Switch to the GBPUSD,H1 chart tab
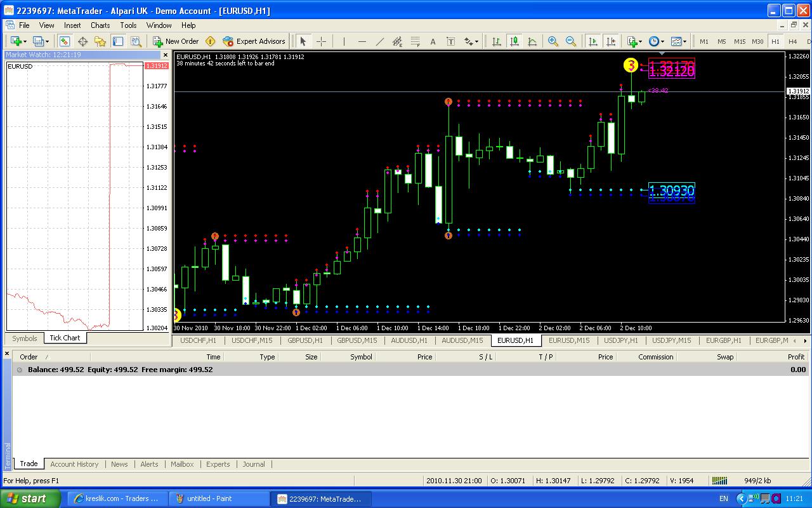The image size is (812, 508). [x=304, y=340]
